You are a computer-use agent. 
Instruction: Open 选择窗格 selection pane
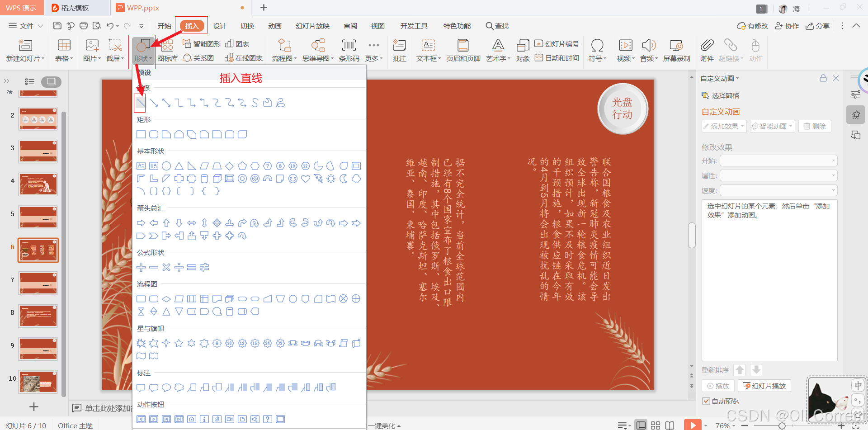click(x=720, y=95)
